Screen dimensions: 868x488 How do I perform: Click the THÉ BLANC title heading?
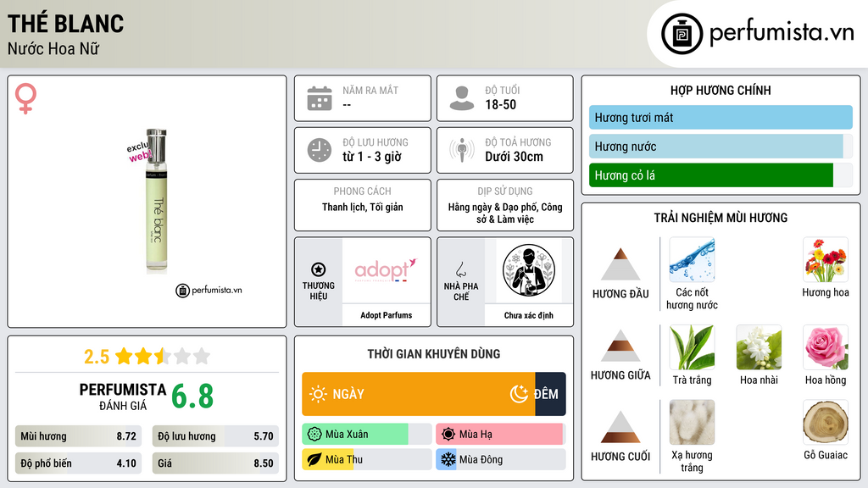coord(66,24)
